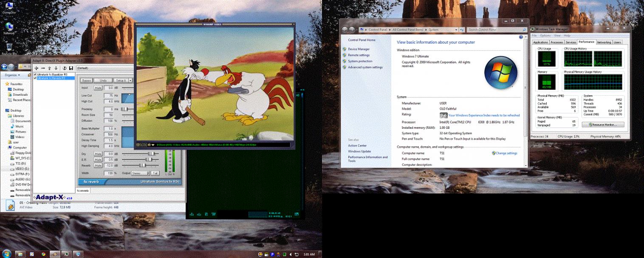Open Task Manager View menu
The image size is (644, 258).
(x=557, y=36)
